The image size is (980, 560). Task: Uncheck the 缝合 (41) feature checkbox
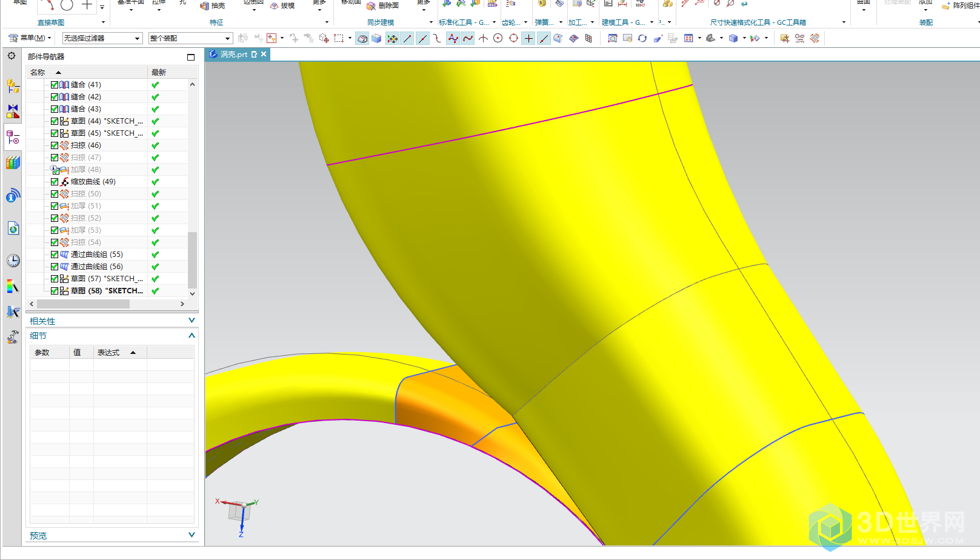pos(55,85)
